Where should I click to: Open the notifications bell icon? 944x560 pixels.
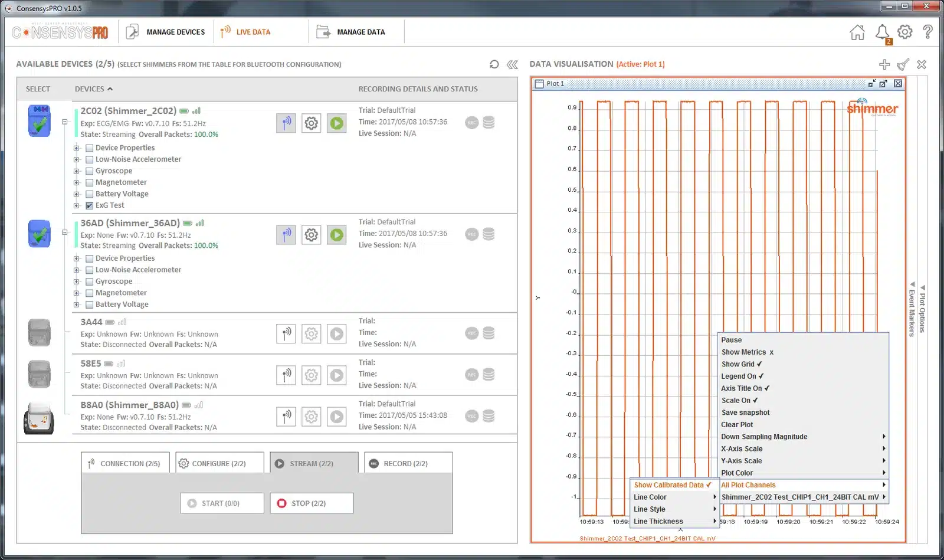[x=882, y=32]
